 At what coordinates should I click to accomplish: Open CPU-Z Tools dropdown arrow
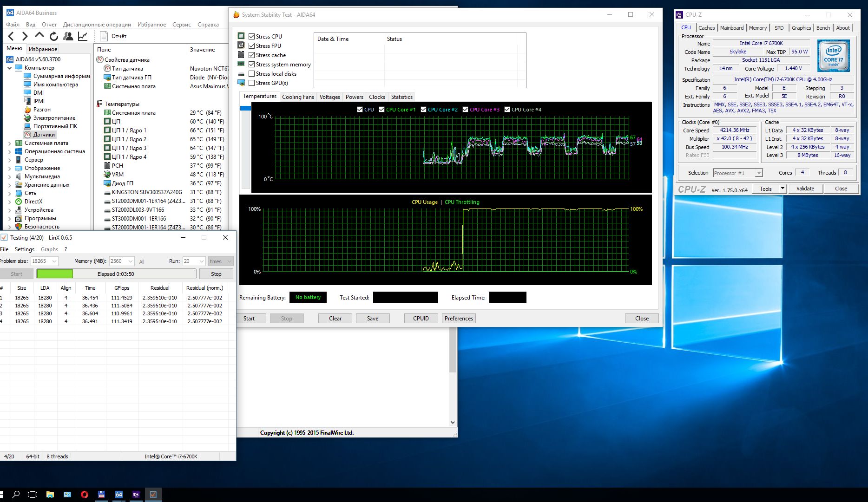(783, 189)
